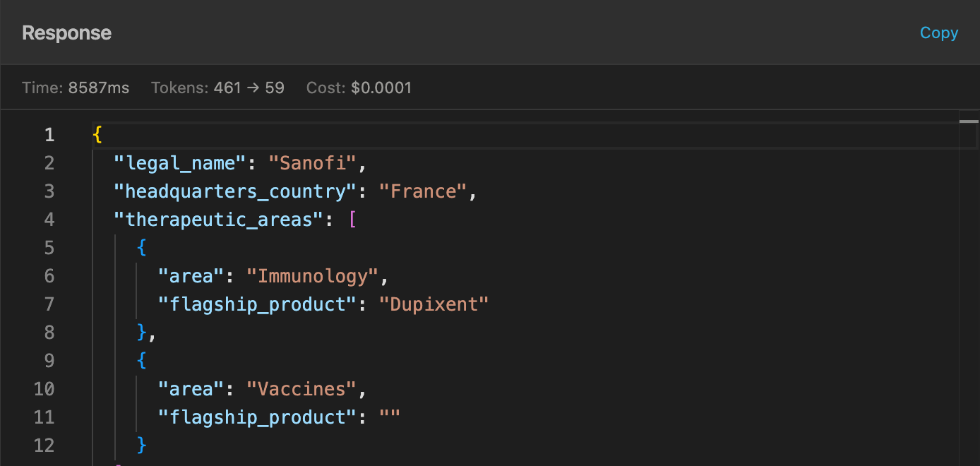
Task: Click the "headquarters_country" key
Action: coord(235,191)
